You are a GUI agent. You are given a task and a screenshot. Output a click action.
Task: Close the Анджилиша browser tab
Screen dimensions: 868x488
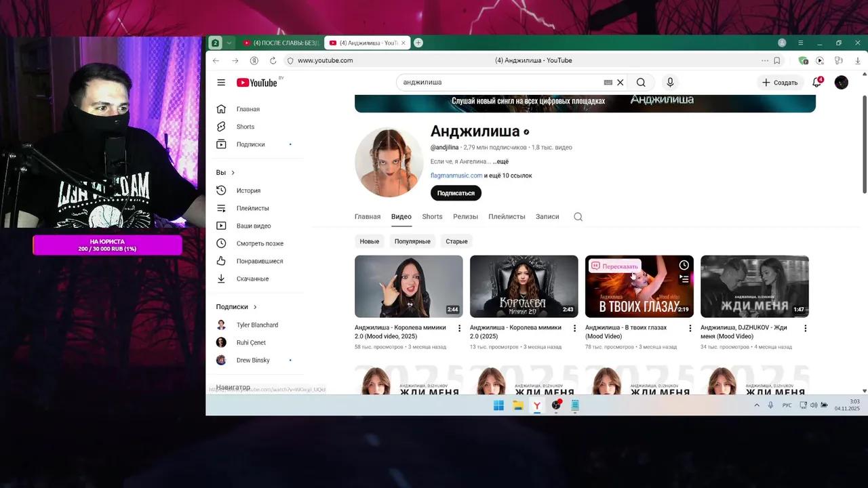pyautogui.click(x=403, y=43)
